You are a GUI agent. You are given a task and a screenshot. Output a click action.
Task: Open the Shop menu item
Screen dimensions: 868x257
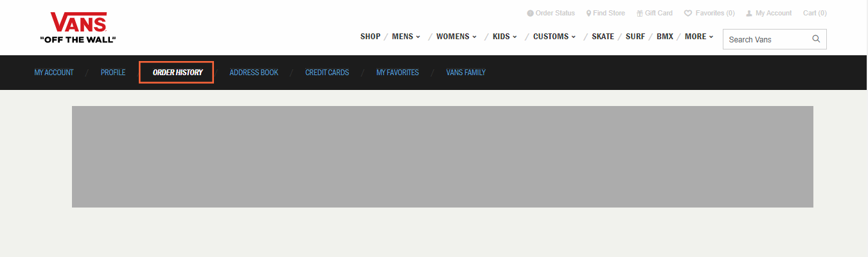[x=370, y=37]
